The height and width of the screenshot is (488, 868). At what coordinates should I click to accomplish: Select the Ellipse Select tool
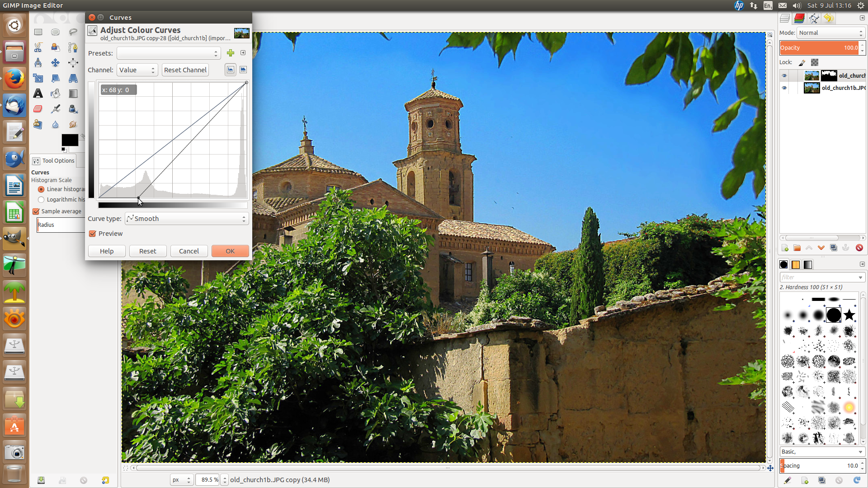click(55, 32)
